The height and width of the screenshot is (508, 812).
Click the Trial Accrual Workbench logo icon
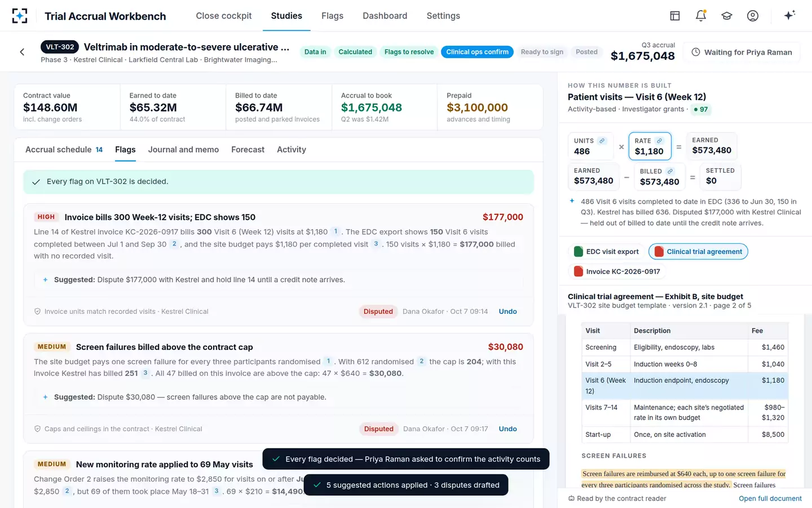point(20,16)
